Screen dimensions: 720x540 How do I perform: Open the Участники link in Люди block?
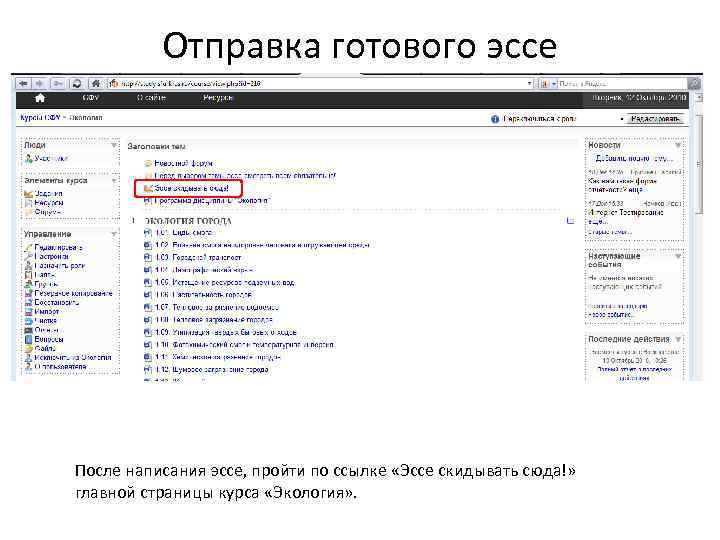coord(51,158)
